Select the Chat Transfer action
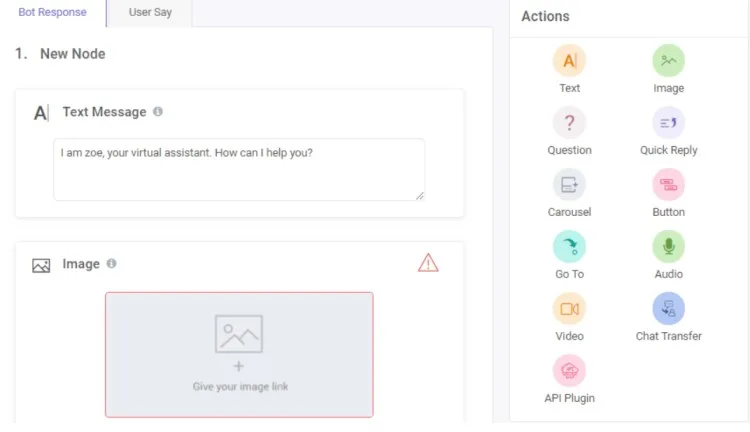Screen dimensions: 750x432 coord(668,309)
